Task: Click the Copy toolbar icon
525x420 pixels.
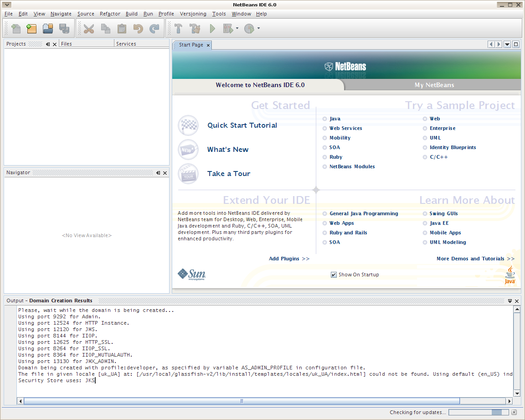Action: [x=105, y=28]
